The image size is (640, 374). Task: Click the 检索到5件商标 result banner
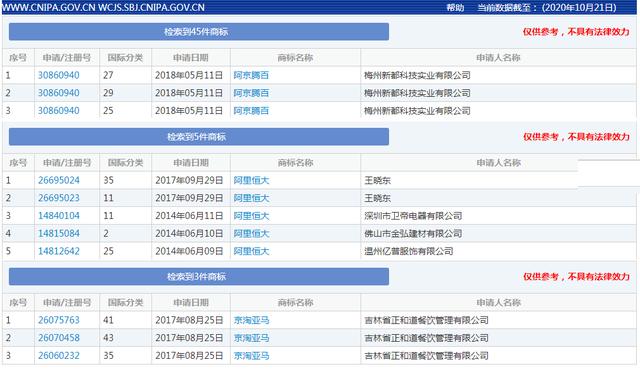pos(199,137)
